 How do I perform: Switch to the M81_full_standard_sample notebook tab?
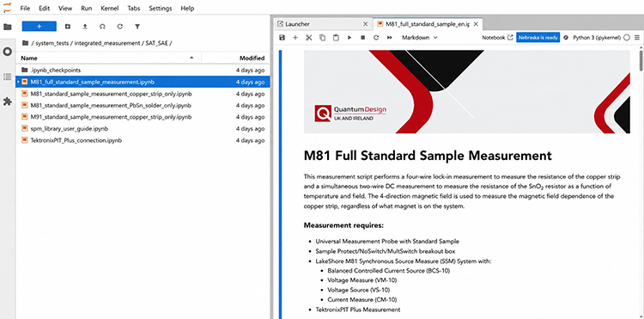428,24
